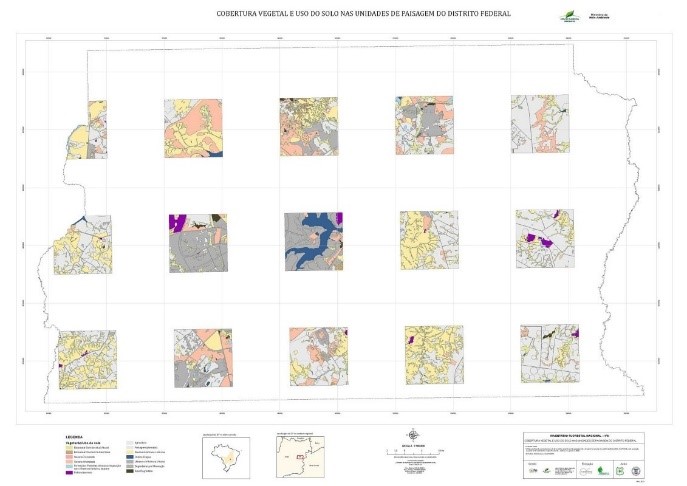Select the bottom-left yellow landscape tile

(x=87, y=359)
